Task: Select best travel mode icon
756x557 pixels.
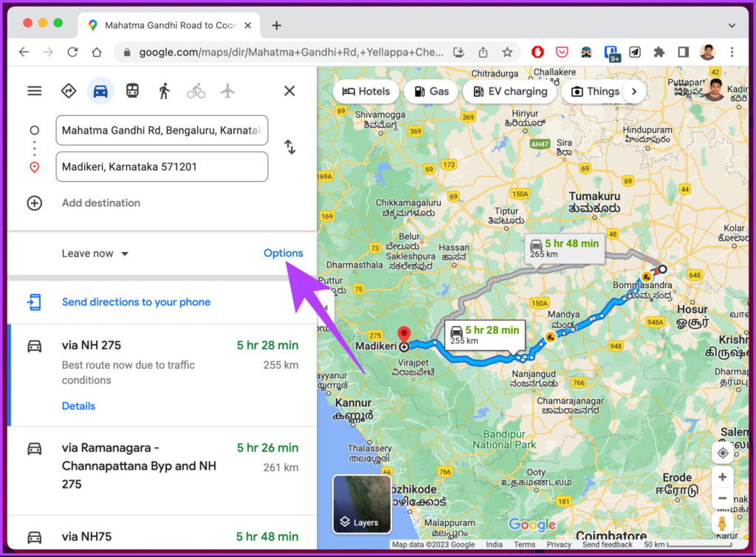Action: coord(69,91)
